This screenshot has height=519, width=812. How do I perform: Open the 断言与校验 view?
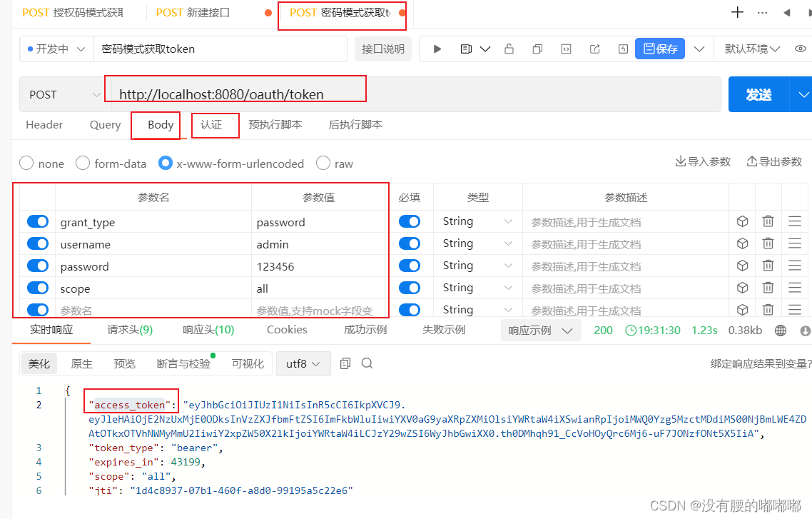pos(184,363)
